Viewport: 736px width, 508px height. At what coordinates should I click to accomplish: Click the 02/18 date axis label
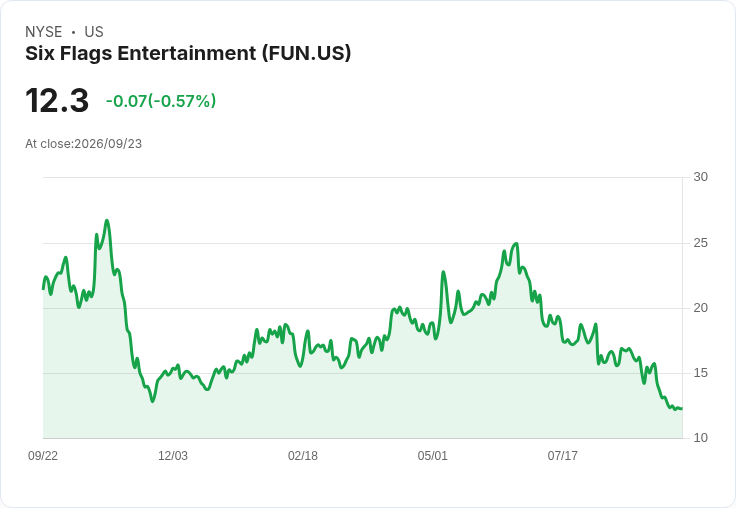click(x=303, y=456)
